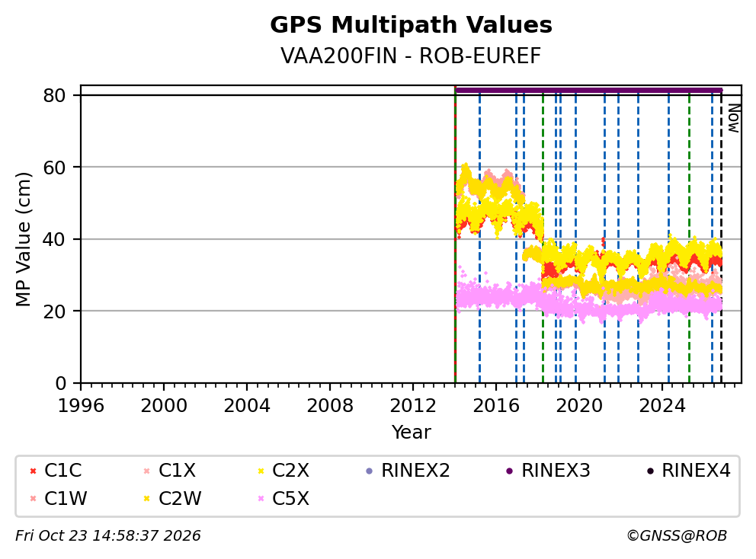Select the 2004 x-axis tick label
This screenshot has width=756, height=559.
tap(247, 406)
